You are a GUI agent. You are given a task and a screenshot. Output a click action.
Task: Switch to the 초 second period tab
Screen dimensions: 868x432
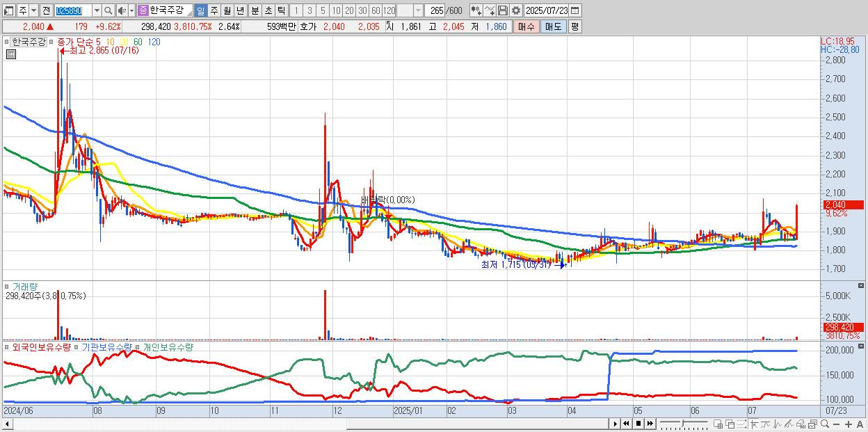point(268,10)
